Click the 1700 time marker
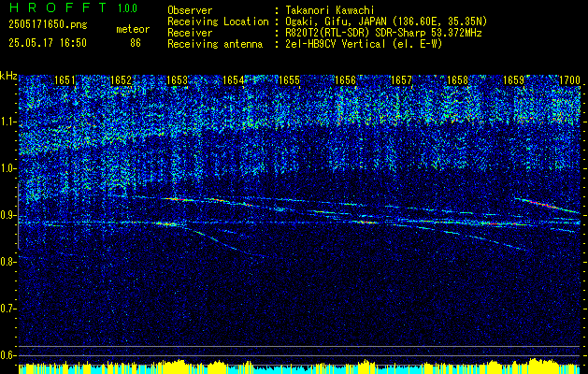This screenshot has height=374, width=588. click(569, 80)
